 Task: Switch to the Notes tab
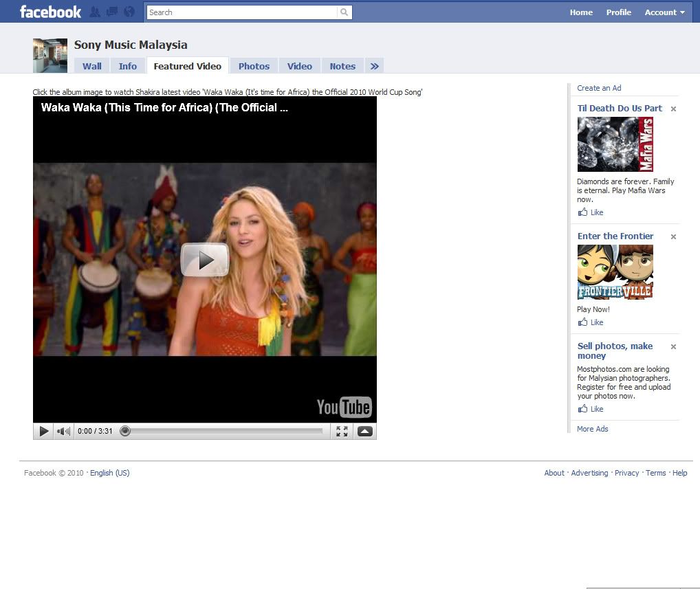[x=342, y=66]
